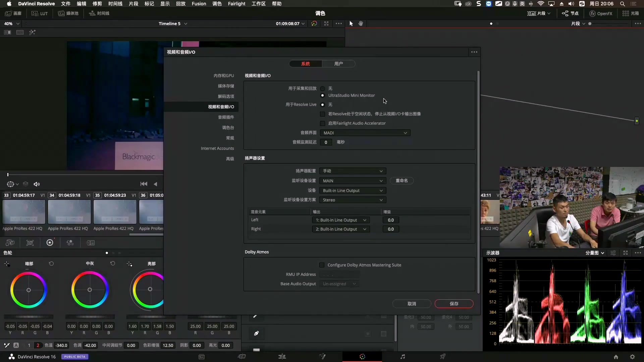This screenshot has height=362, width=644.
Task: Toggle the Media Pool (媒体池) icon
Action: click(x=68, y=13)
